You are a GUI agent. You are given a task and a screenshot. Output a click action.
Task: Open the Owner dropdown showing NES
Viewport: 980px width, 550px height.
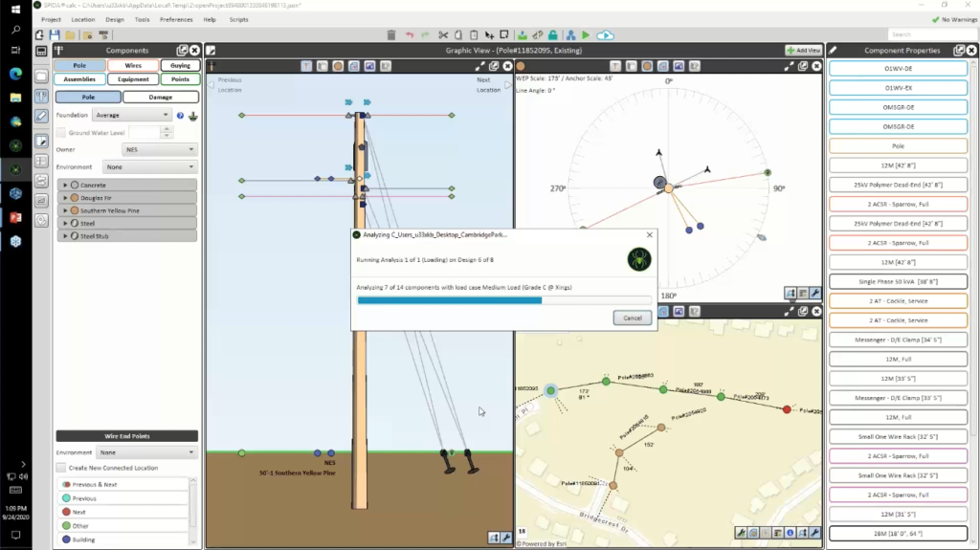pos(160,150)
